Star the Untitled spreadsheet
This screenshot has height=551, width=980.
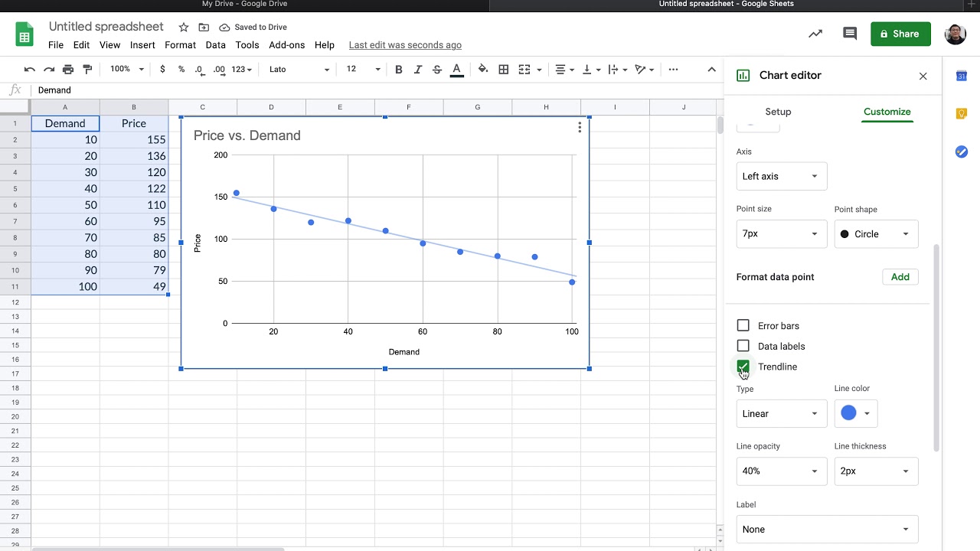(183, 28)
